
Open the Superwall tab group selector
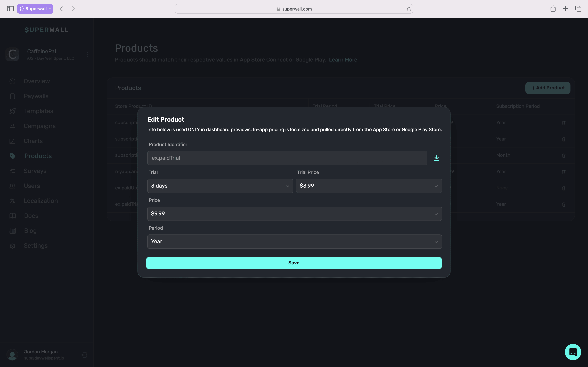coord(35,9)
